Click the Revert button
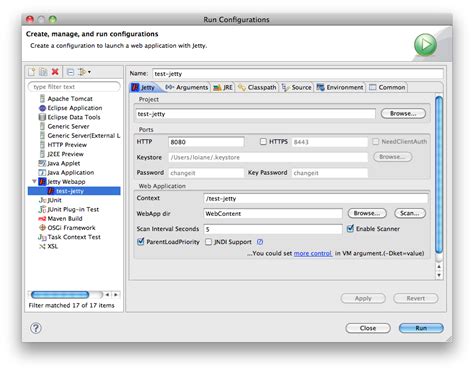Image resolution: width=474 pixels, height=372 pixels. [x=416, y=298]
